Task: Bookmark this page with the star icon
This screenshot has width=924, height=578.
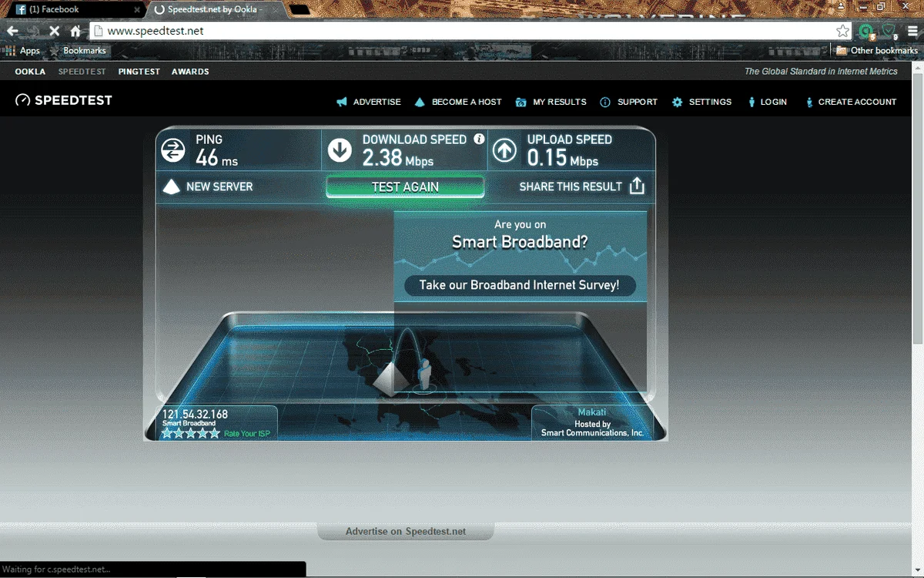Action: 843,31
